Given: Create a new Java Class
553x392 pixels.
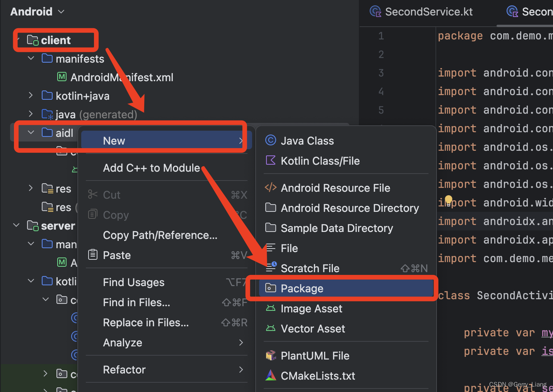Looking at the screenshot, I should (346, 141).
